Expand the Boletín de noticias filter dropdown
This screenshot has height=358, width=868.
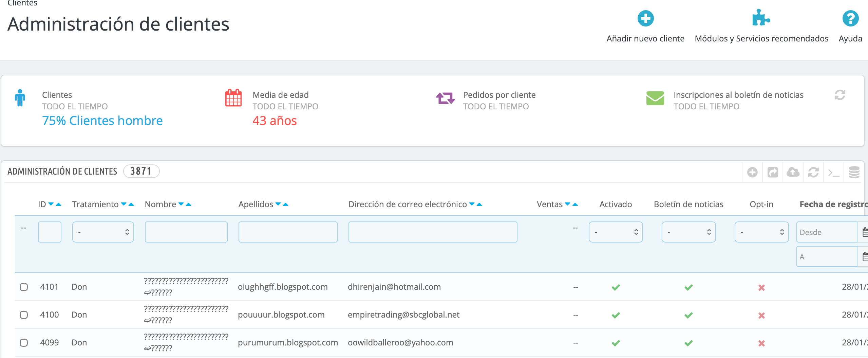688,232
